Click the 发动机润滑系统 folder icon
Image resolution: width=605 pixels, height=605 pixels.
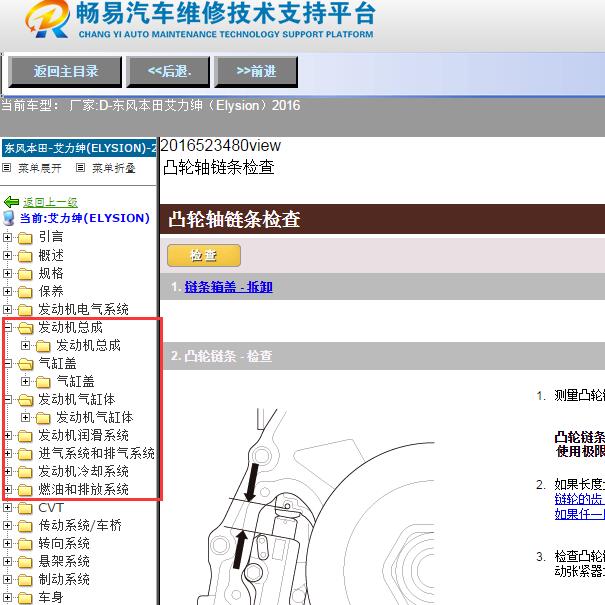click(25, 436)
